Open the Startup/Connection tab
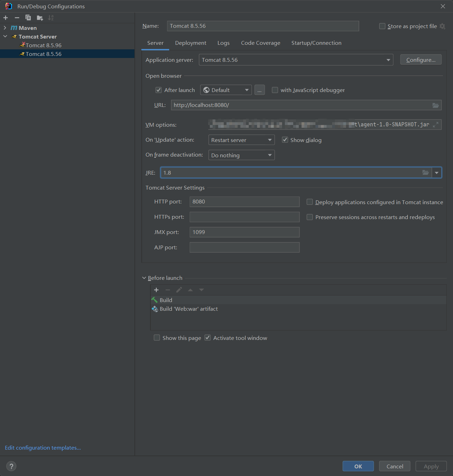 click(316, 43)
